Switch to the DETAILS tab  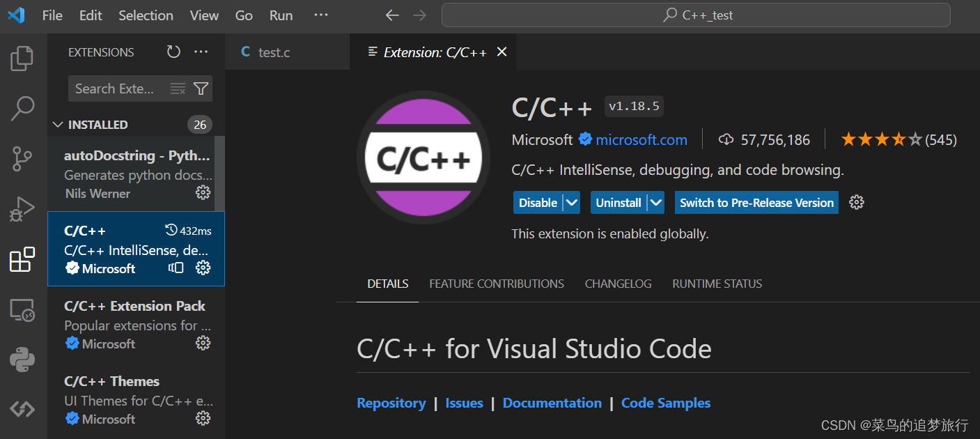coord(388,284)
